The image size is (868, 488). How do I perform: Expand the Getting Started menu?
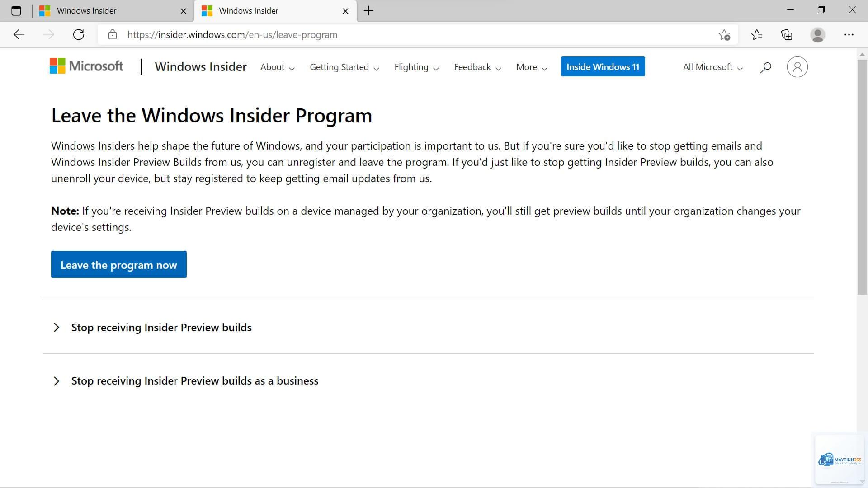[x=344, y=67]
